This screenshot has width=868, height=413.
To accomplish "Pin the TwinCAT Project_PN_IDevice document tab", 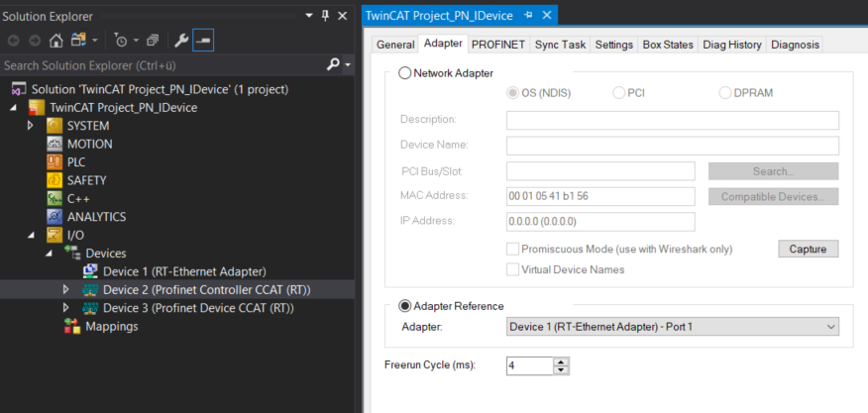I will 529,16.
